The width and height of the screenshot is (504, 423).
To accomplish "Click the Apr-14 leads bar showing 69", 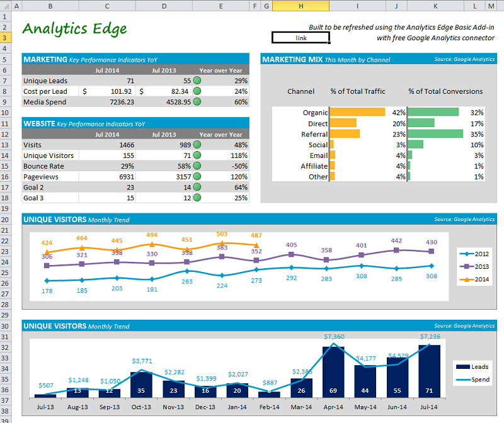I will pyautogui.click(x=333, y=371).
